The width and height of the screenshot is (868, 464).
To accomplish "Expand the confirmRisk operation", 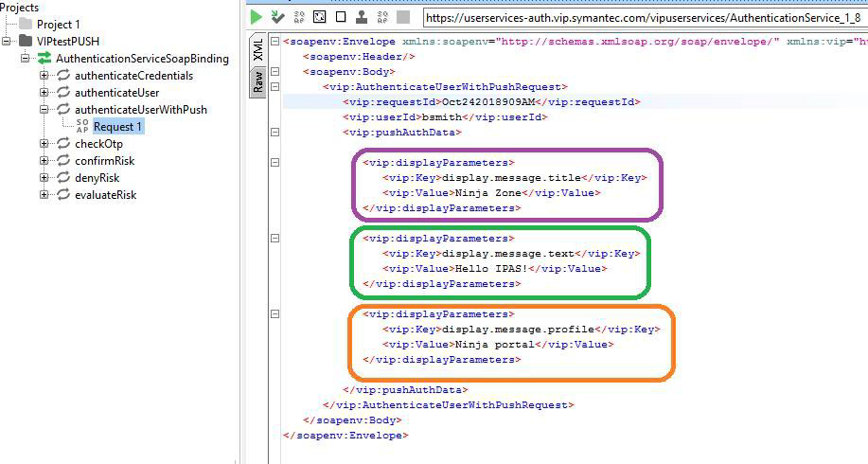I will pyautogui.click(x=44, y=161).
